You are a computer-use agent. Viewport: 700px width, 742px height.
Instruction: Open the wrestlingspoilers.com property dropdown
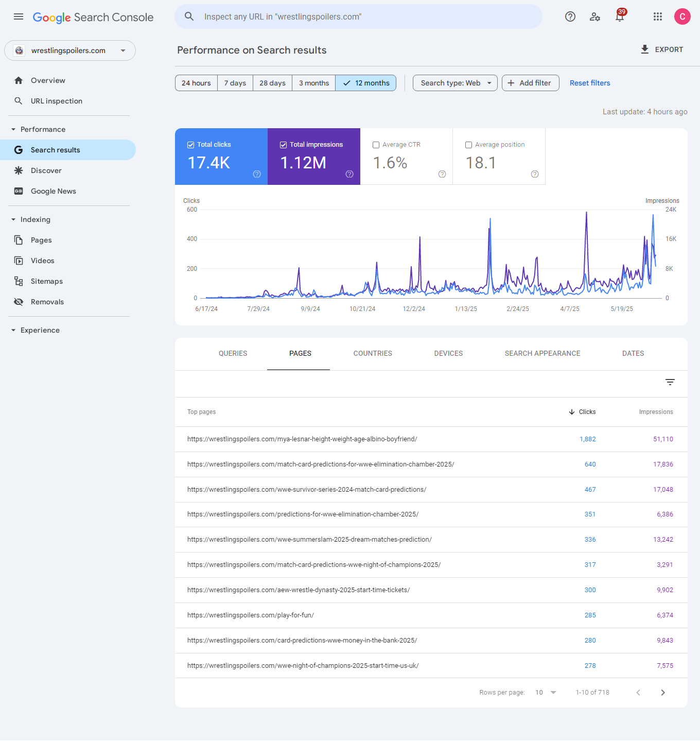[x=70, y=50]
